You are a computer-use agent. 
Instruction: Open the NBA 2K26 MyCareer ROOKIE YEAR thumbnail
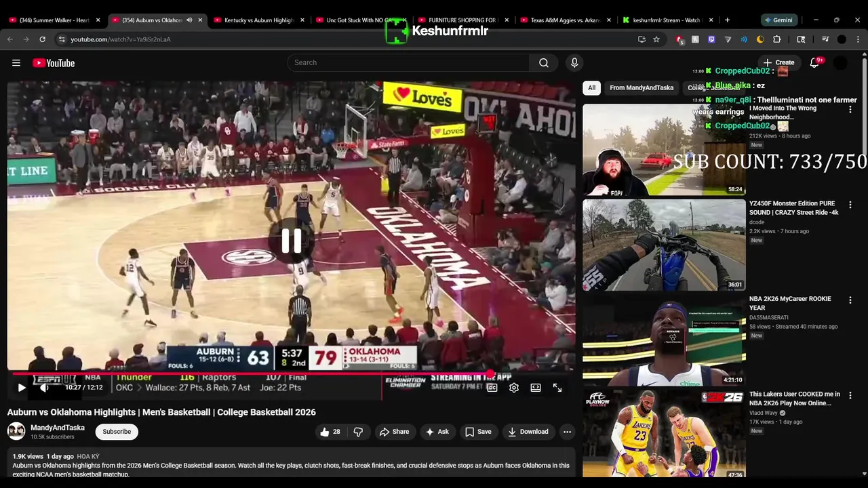(664, 340)
